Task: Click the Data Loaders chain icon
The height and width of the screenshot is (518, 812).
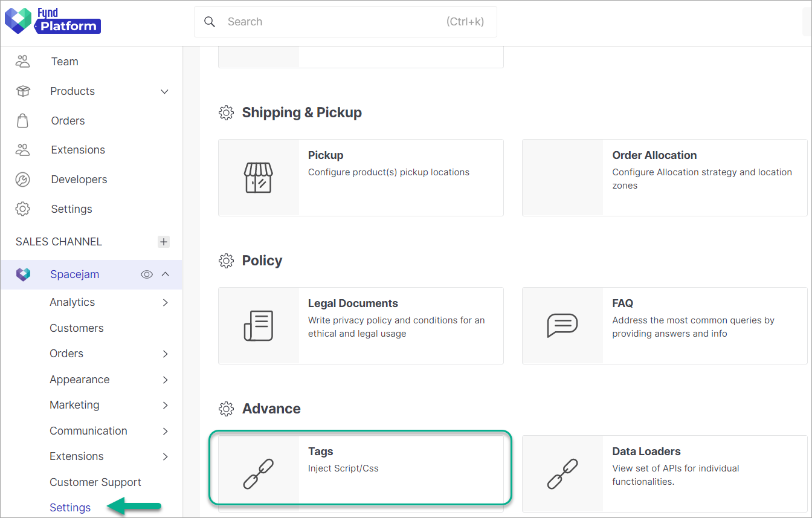Action: pyautogui.click(x=562, y=474)
